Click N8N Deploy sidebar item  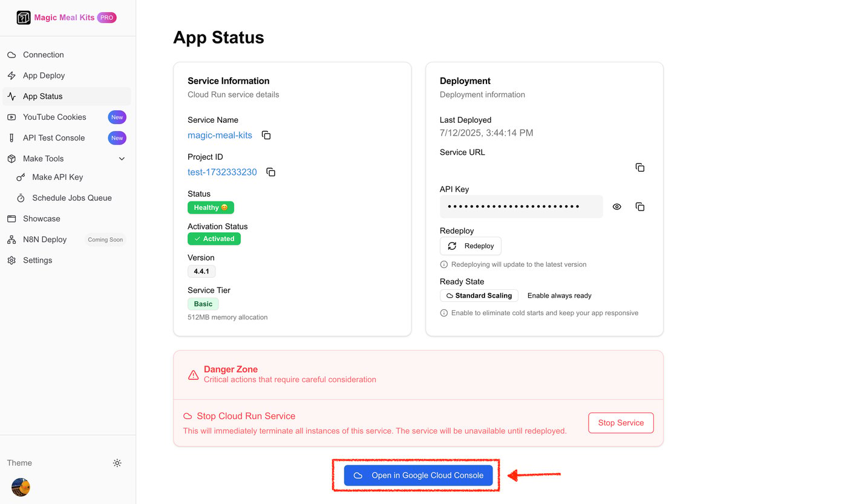pyautogui.click(x=67, y=240)
